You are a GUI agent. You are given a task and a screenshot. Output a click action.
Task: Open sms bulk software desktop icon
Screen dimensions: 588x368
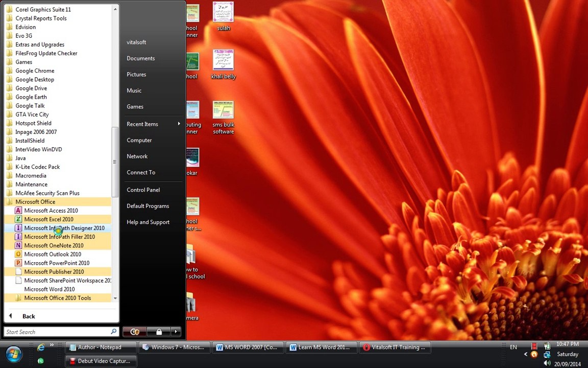tap(224, 118)
